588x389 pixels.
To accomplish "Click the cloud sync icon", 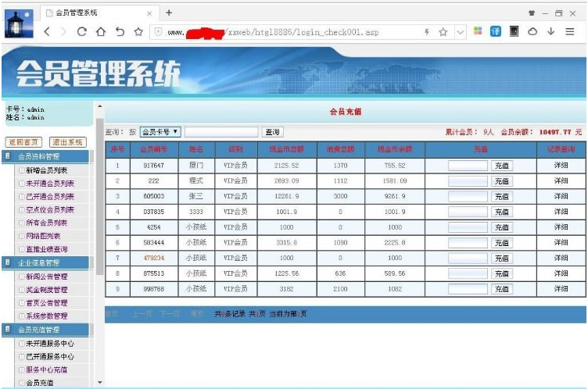I will pos(532,31).
